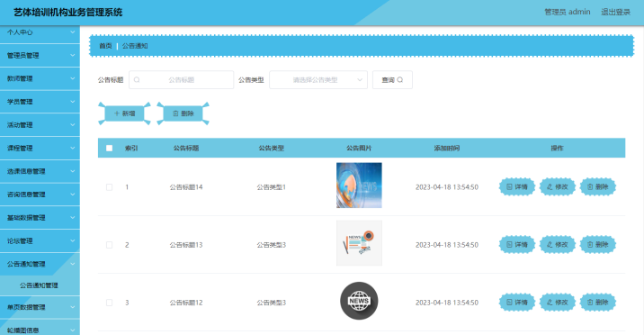
Task: Open the 公告类型 dropdown selector
Action: coord(318,80)
